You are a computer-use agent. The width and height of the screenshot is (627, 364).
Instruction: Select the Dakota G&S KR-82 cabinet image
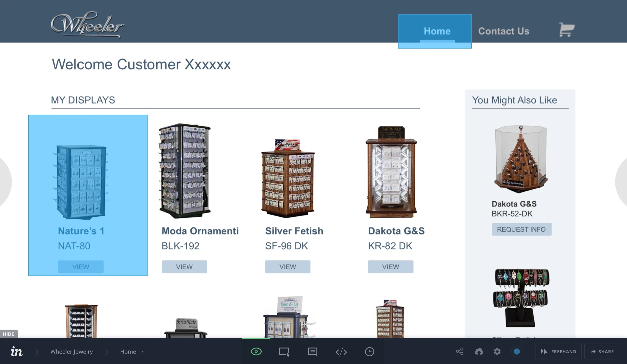[x=391, y=172]
